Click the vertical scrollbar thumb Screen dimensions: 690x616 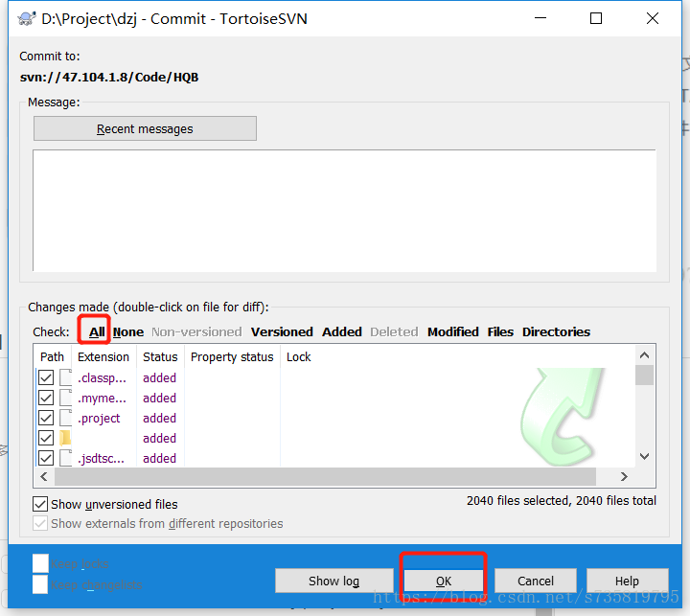coord(644,375)
